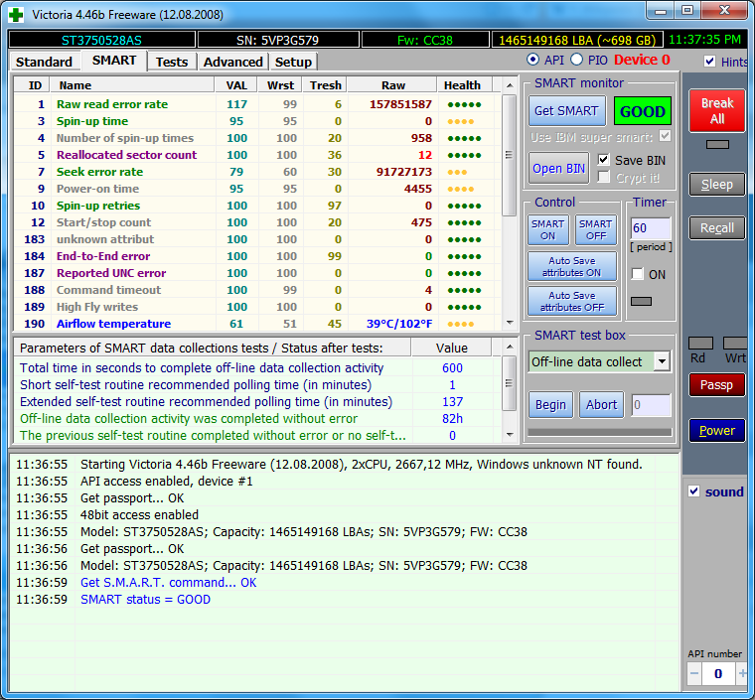Click the Begin test button

tap(550, 404)
